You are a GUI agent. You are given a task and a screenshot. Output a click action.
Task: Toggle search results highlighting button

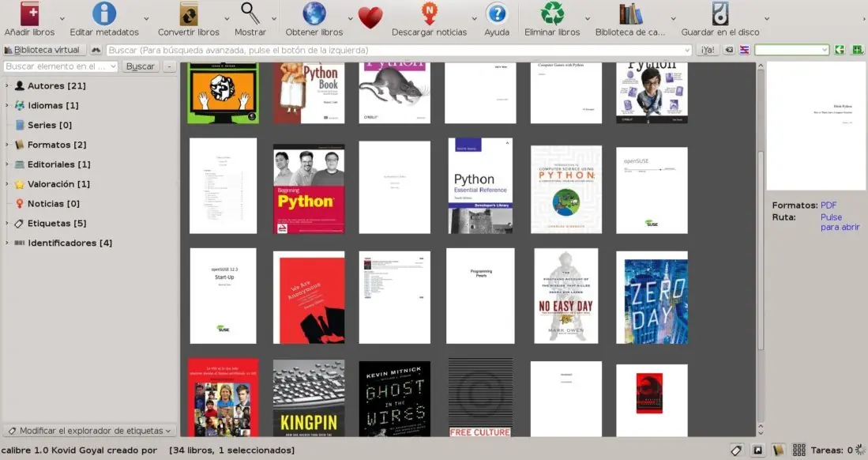coord(745,50)
